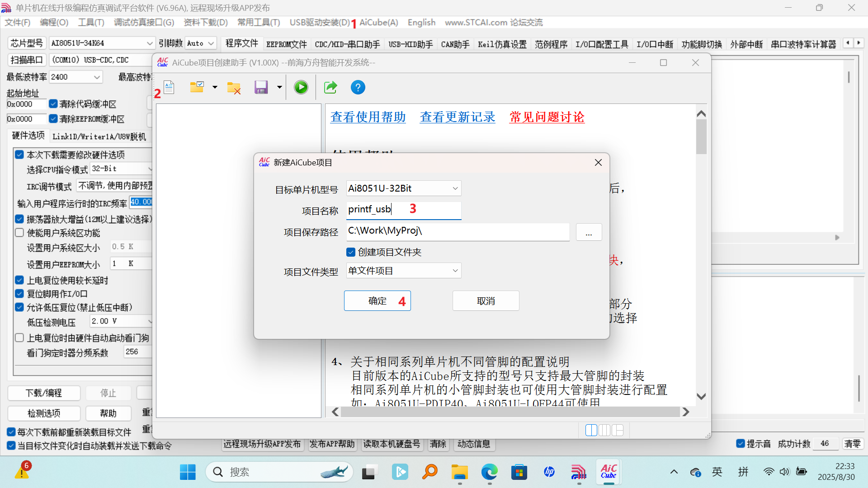The image size is (868, 488).
Task: Click the close project folder icon
Action: point(234,88)
